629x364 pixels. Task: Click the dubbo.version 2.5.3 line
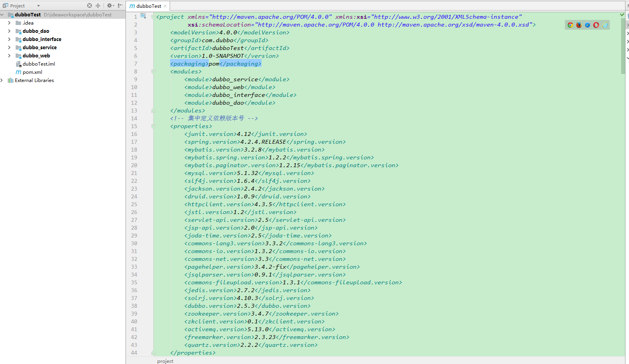247,306
